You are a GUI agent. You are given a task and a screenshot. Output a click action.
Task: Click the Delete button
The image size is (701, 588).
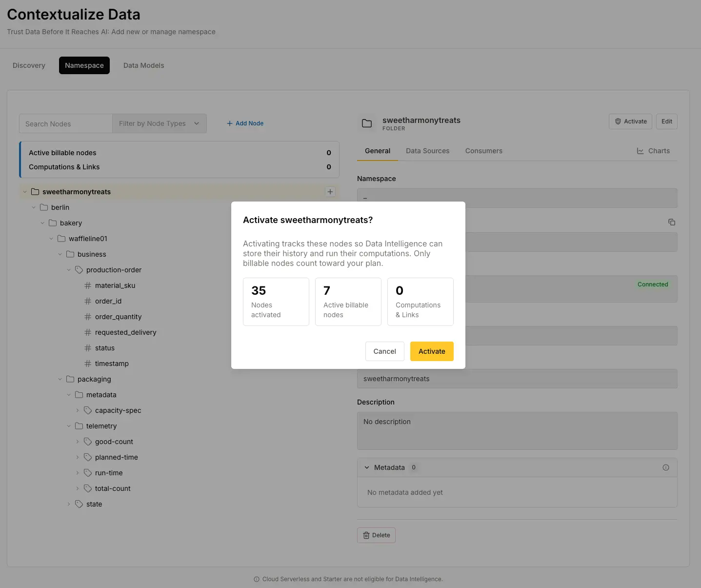tap(376, 535)
